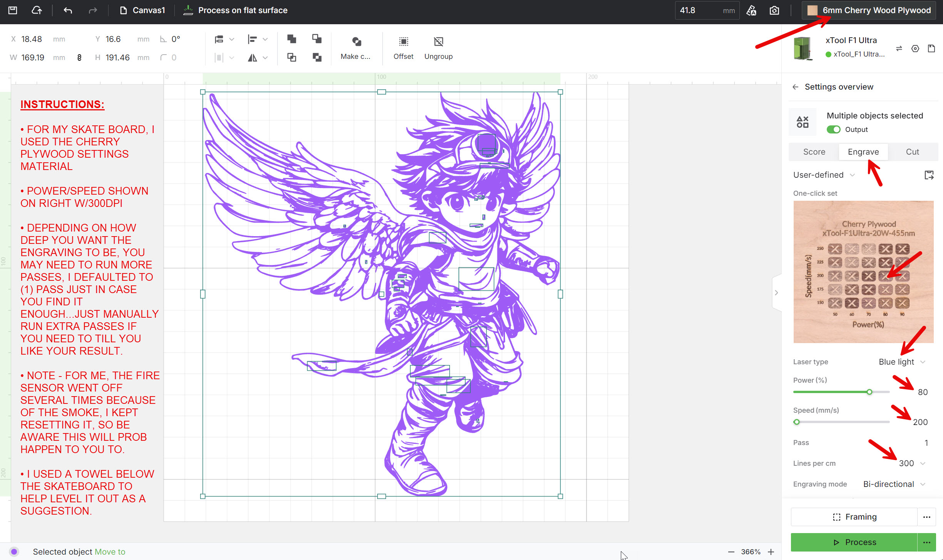The image size is (943, 560).
Task: Open the auto-measure distance icon
Action: click(x=751, y=10)
